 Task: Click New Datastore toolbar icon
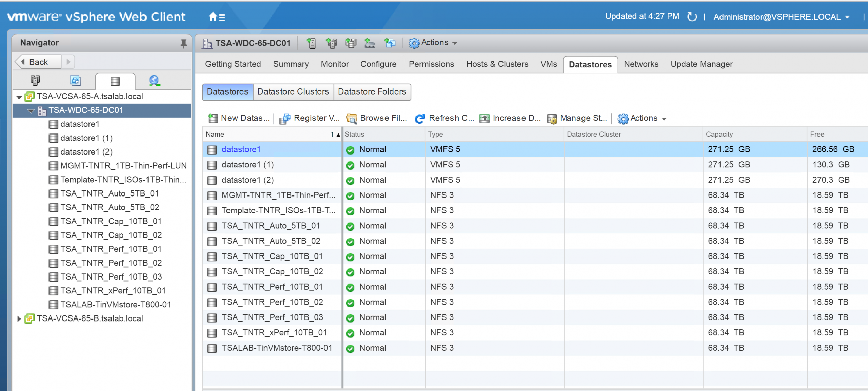click(x=213, y=118)
